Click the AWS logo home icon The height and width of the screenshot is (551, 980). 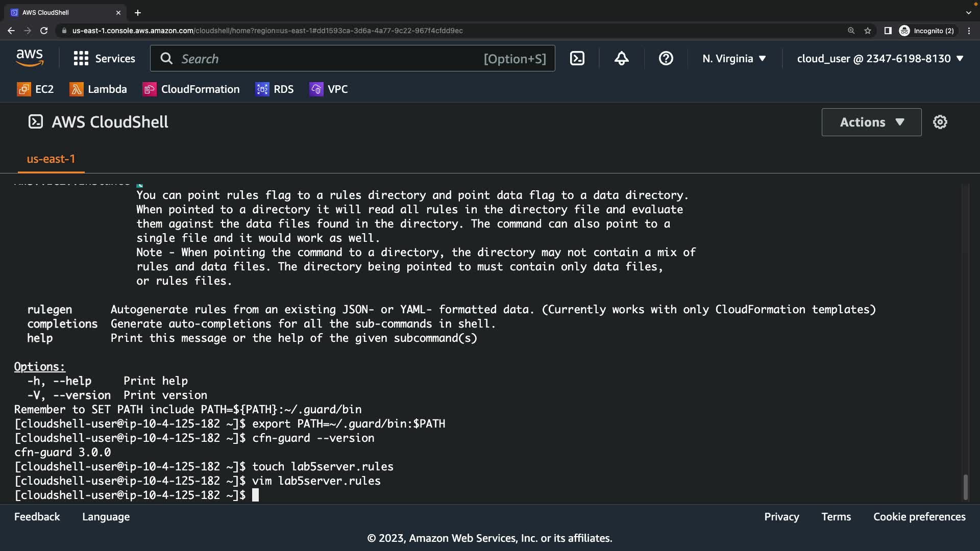[x=30, y=58]
